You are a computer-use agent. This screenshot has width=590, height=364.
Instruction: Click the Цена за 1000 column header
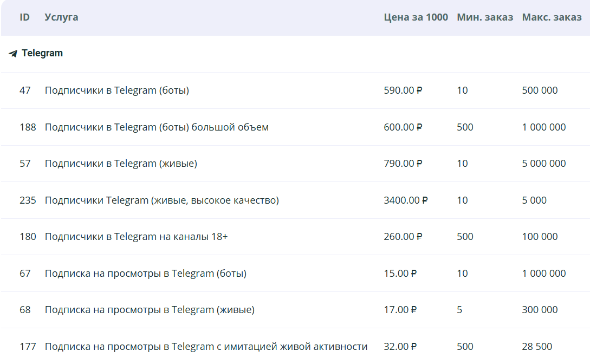pos(416,17)
